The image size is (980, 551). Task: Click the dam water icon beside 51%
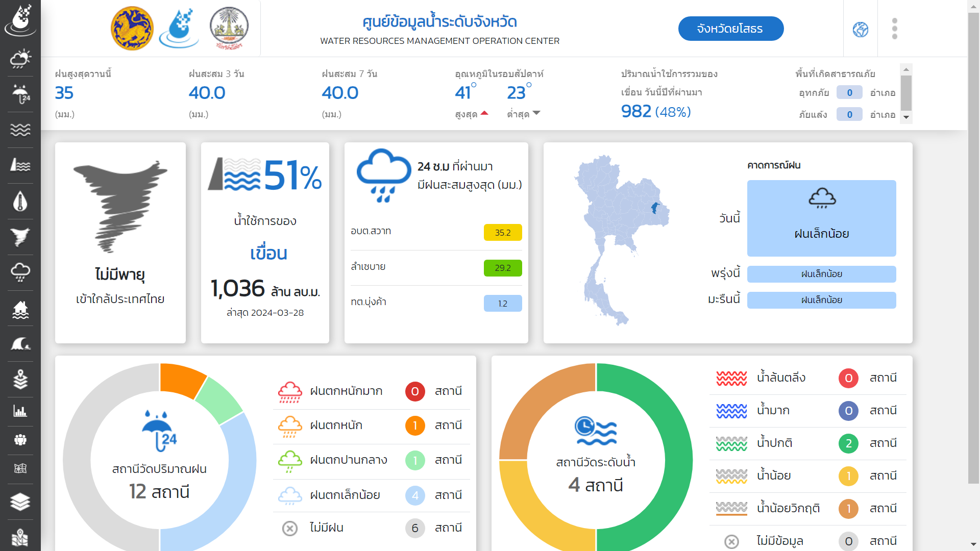pos(234,174)
